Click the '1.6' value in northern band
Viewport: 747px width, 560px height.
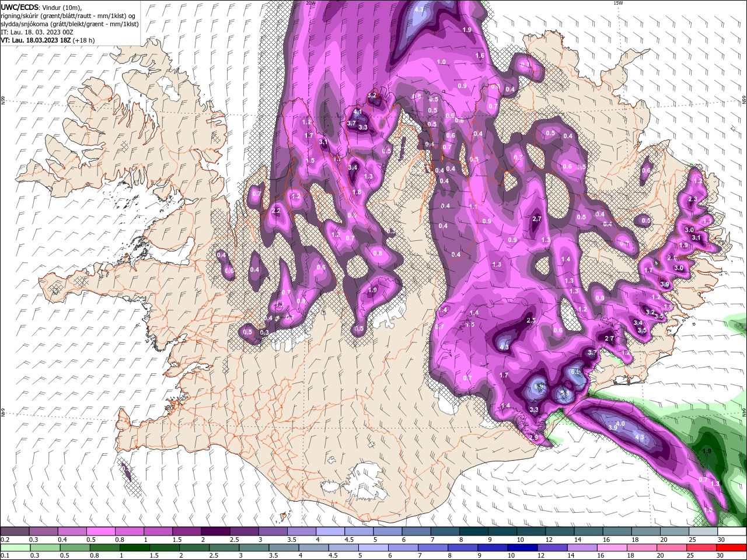click(480, 56)
